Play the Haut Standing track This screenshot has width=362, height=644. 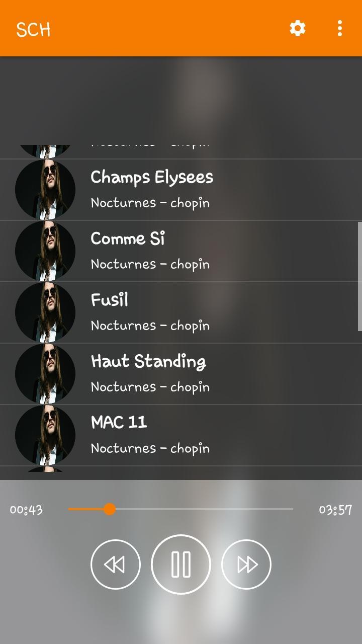[x=181, y=374]
